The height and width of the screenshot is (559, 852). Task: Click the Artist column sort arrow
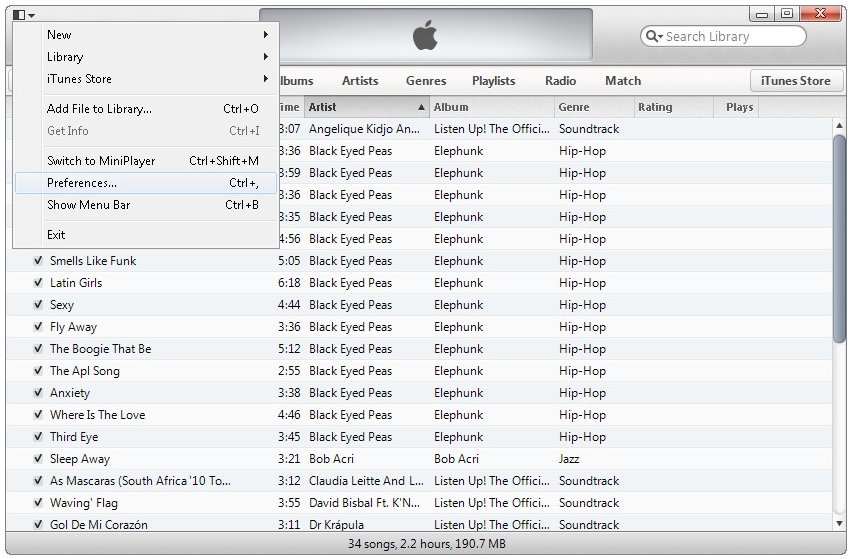421,108
